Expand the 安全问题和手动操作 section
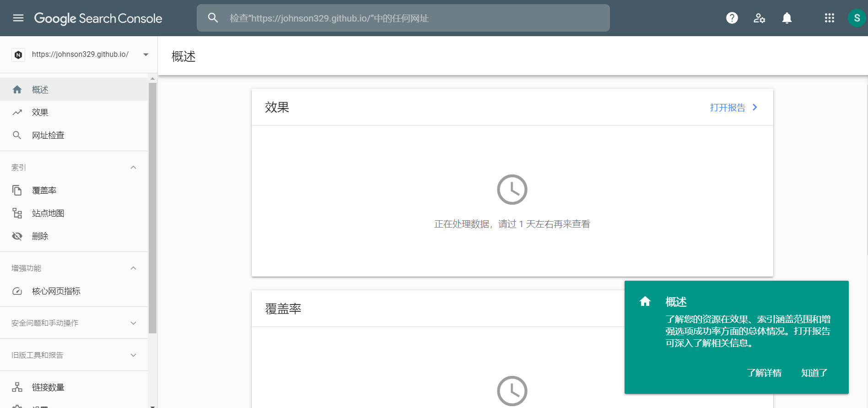The width and height of the screenshot is (868, 408). click(134, 323)
